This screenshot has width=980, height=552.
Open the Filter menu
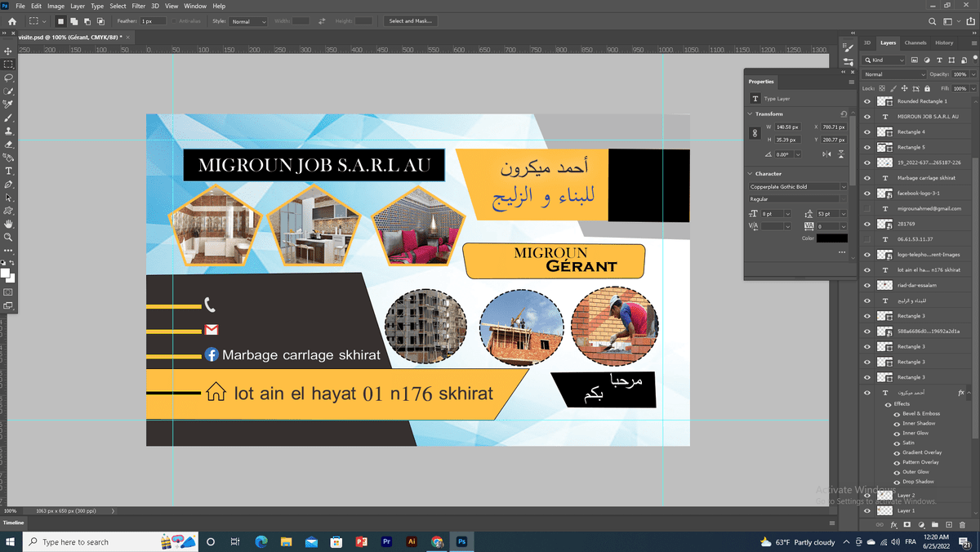[x=138, y=6]
